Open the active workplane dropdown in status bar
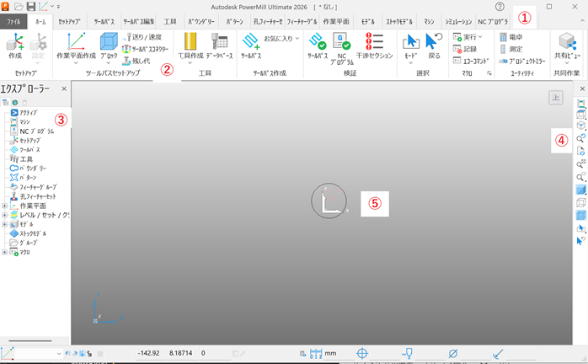Viewport: 588px width, 364px height. pos(59,354)
